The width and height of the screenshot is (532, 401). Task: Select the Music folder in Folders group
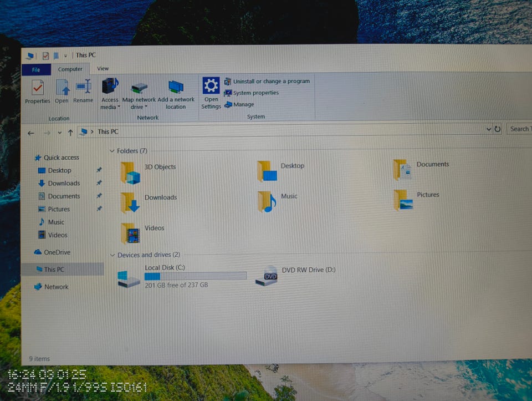point(277,201)
